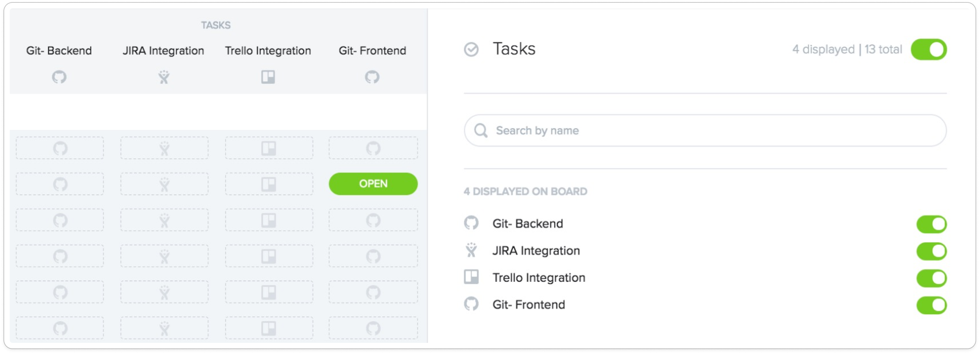The width and height of the screenshot is (980, 354).
Task: Disable the Git- Frontend toggle
Action: click(x=931, y=305)
